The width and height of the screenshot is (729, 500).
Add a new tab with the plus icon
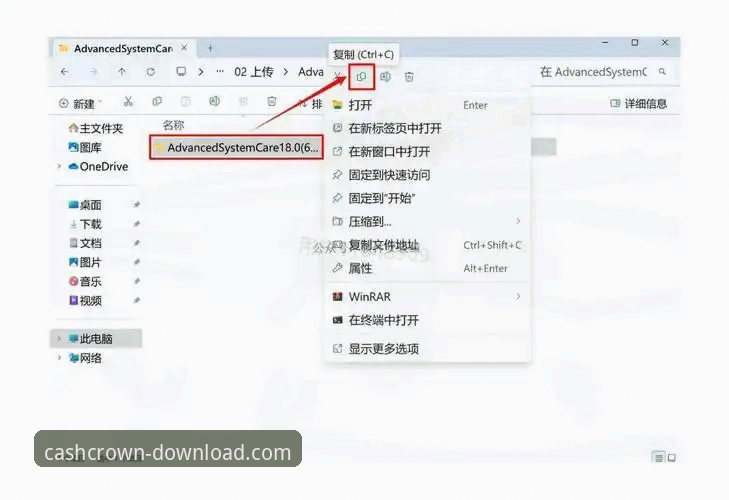point(210,48)
